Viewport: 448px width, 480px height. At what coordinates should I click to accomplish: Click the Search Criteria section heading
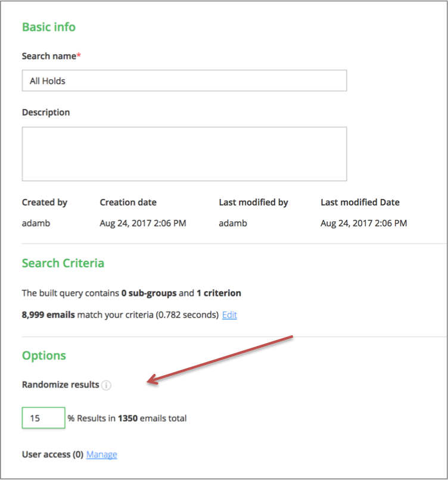pyautogui.click(x=63, y=263)
